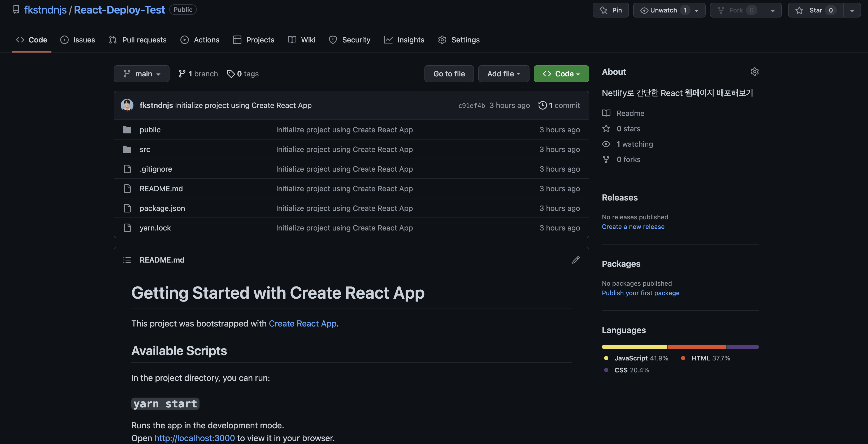Click the Create a new release link
868x444 pixels.
633,227
